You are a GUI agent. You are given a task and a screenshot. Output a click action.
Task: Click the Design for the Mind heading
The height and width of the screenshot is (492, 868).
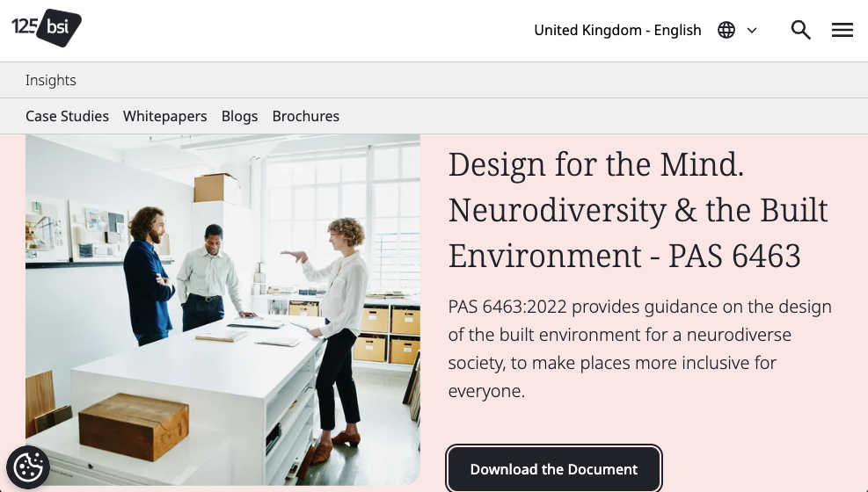click(x=638, y=210)
